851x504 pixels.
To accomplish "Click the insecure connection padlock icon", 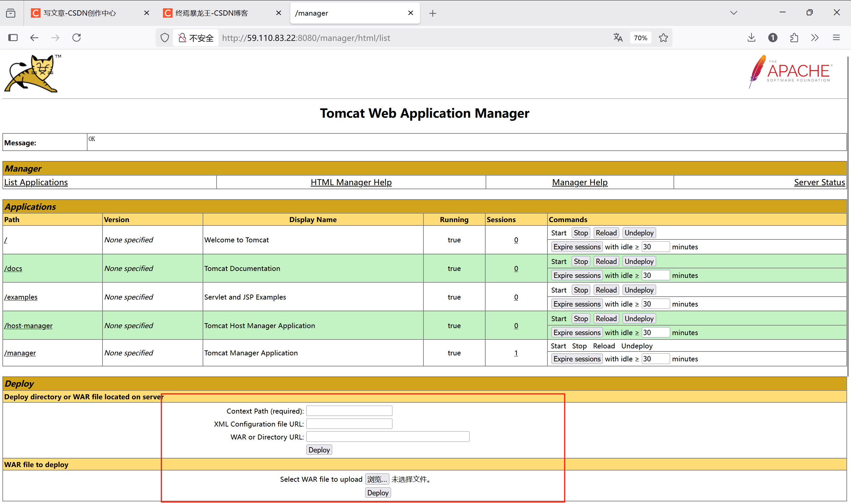I will (x=182, y=38).
